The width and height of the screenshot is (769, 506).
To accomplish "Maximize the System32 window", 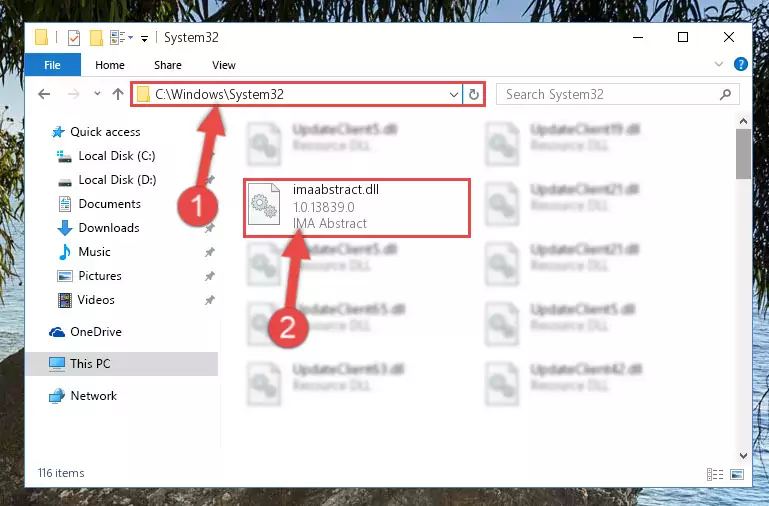I will click(x=683, y=37).
